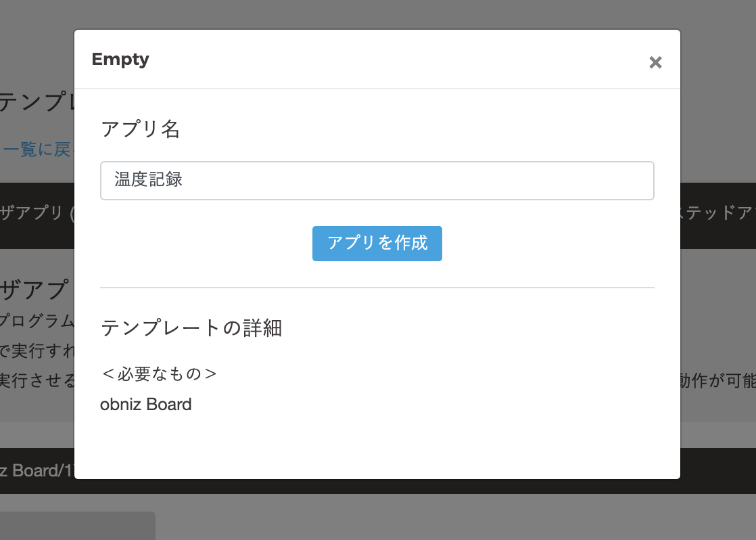
Task: Click the lower dark bar right of dialog
Action: [717, 470]
